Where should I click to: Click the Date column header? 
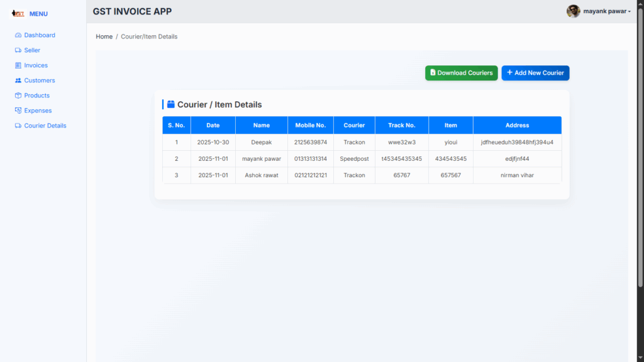point(213,125)
